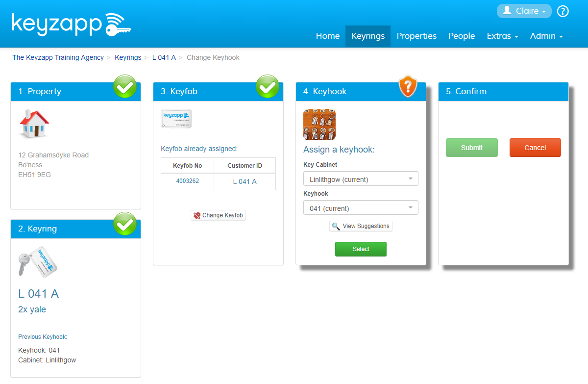Click the 2x yale keyring description
Screen dimensions: 588x384
pos(32,309)
